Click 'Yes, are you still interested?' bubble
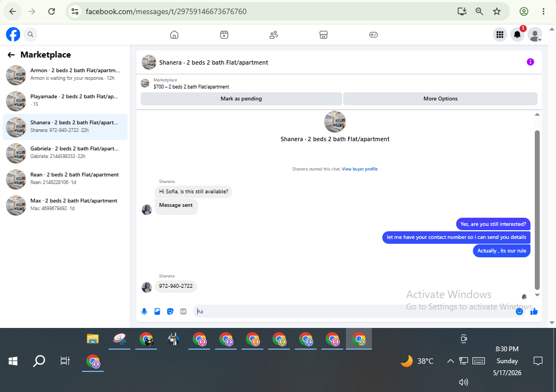The height and width of the screenshot is (392, 556). 493,224
